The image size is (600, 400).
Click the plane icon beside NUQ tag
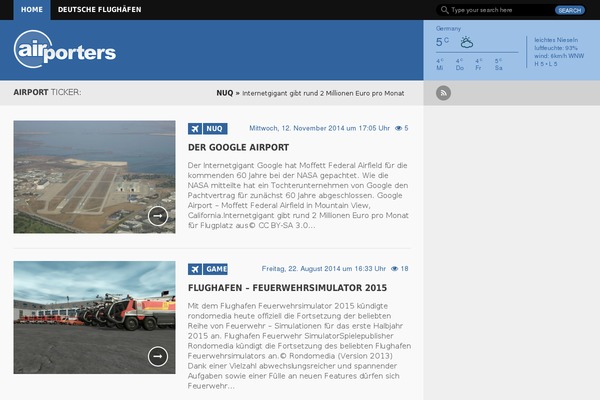[195, 129]
